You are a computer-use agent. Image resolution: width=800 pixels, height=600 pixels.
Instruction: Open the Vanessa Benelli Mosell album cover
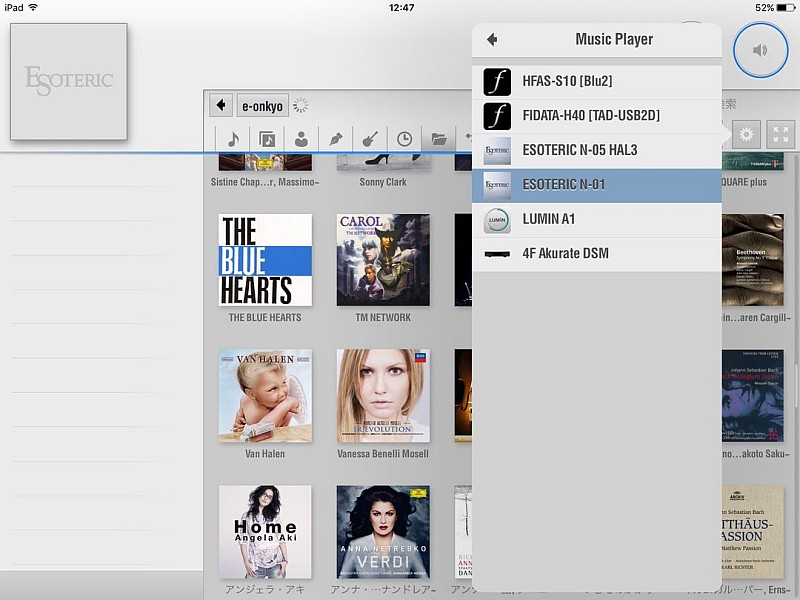[383, 396]
